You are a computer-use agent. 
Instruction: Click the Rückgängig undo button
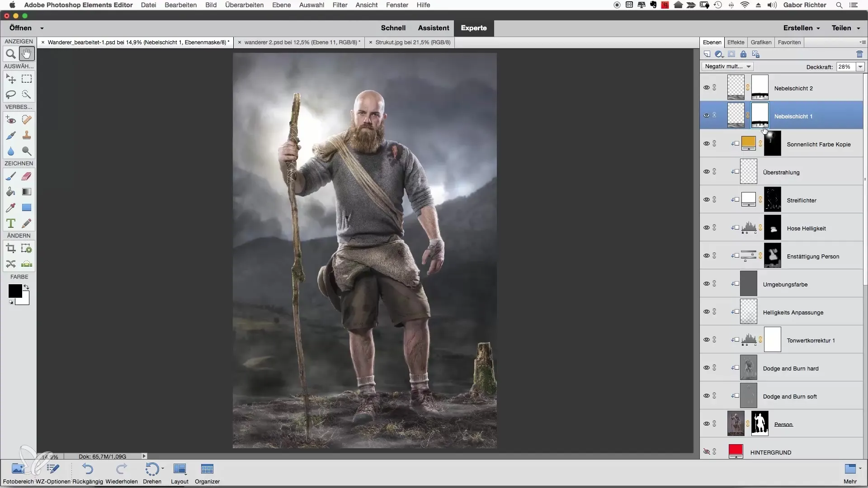click(x=88, y=473)
